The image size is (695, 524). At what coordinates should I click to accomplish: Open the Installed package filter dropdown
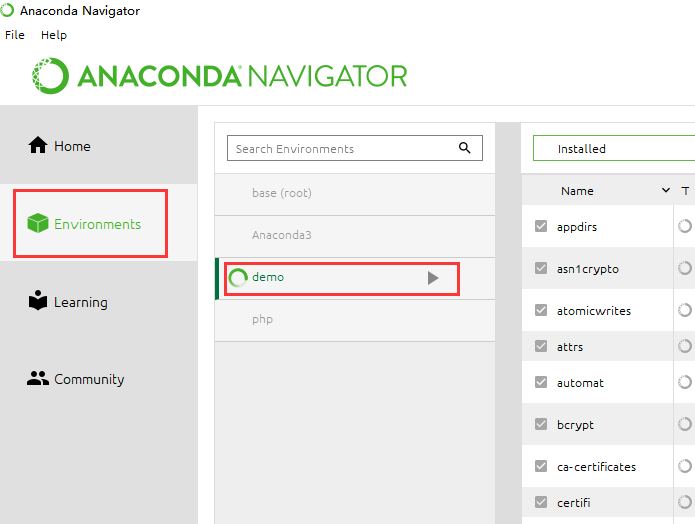[614, 148]
